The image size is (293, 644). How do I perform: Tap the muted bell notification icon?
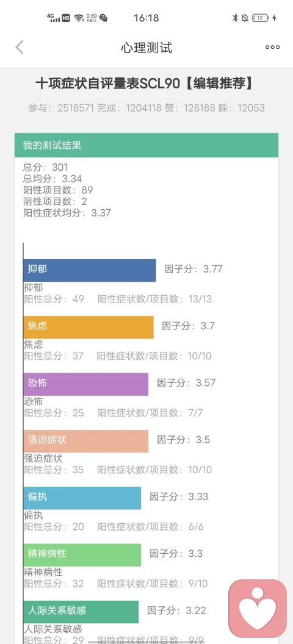[x=245, y=18]
